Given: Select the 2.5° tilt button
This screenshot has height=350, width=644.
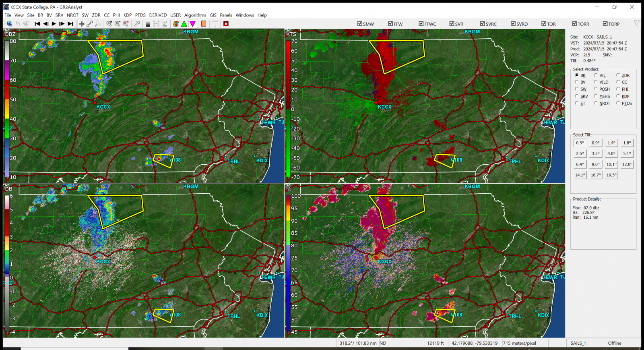Looking at the screenshot, I should (x=580, y=153).
